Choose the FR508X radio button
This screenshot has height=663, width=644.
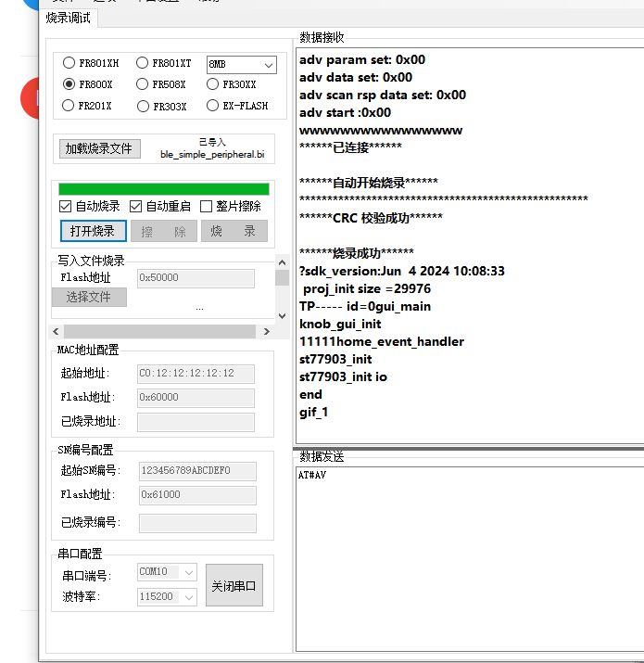point(143,84)
